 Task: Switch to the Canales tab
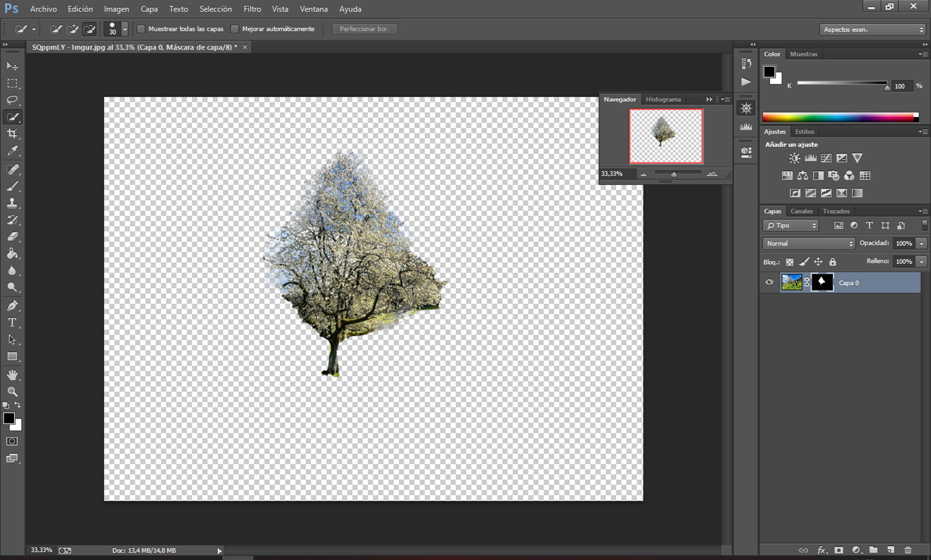tap(801, 211)
